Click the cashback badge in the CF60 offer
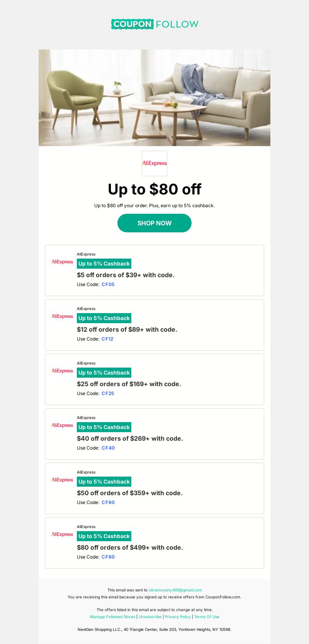 (104, 482)
